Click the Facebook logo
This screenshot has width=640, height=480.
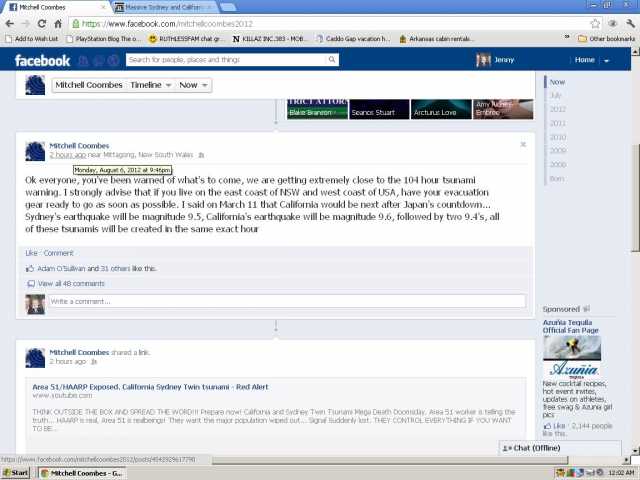(42, 60)
